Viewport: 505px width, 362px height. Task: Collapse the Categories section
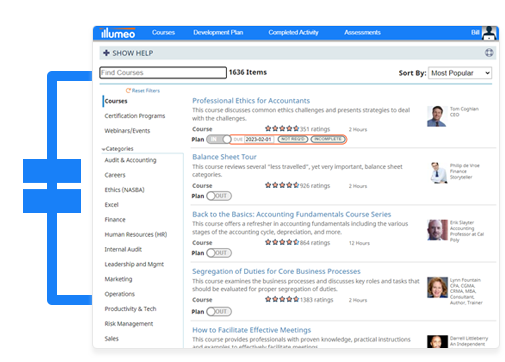coord(117,149)
